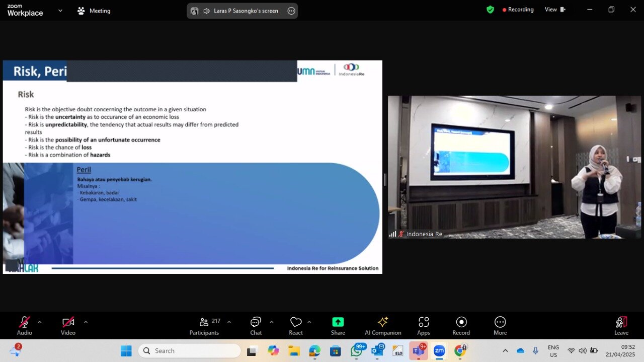Expand audio options arrow next to Audio
The image size is (644, 362).
(40, 322)
